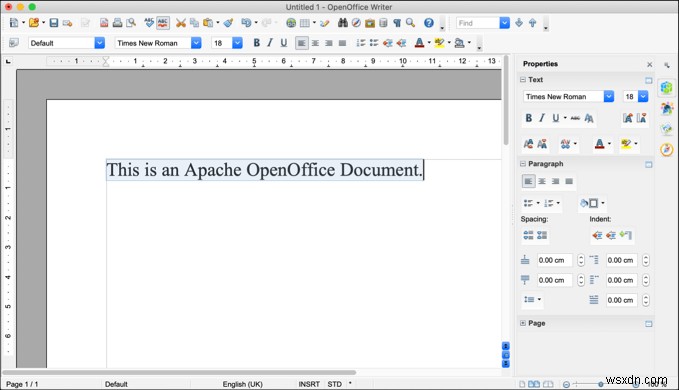Run the Spelling and Grammar check icon

click(x=149, y=23)
